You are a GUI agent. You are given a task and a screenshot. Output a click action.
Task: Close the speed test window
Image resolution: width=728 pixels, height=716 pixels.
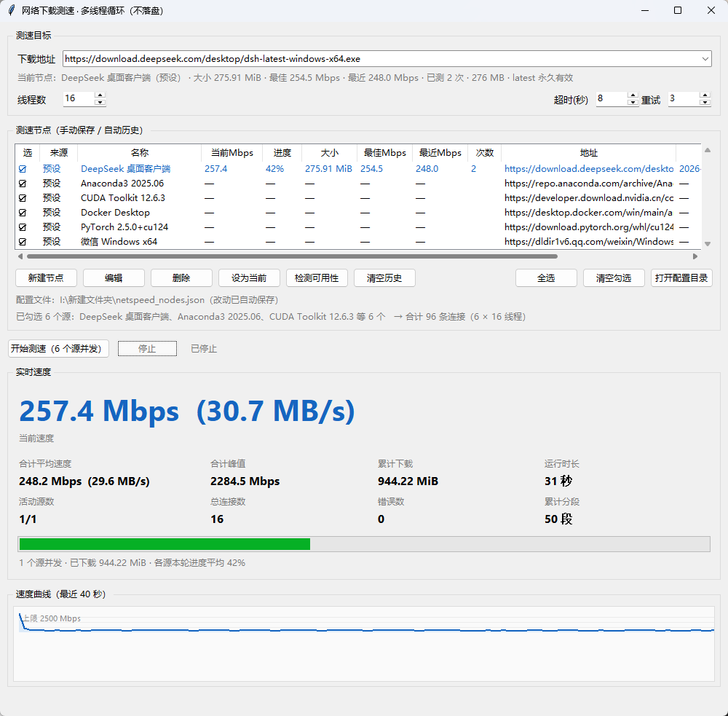(x=711, y=10)
